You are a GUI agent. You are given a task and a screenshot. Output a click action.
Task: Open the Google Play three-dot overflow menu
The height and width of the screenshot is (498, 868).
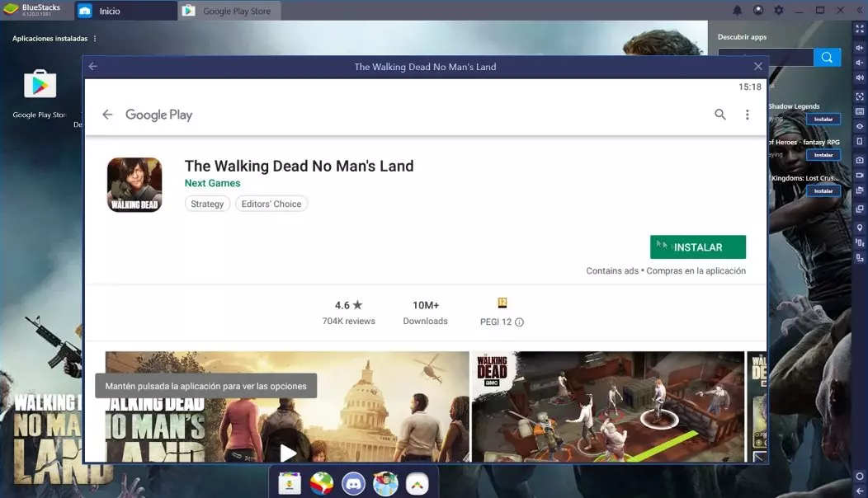[748, 115]
